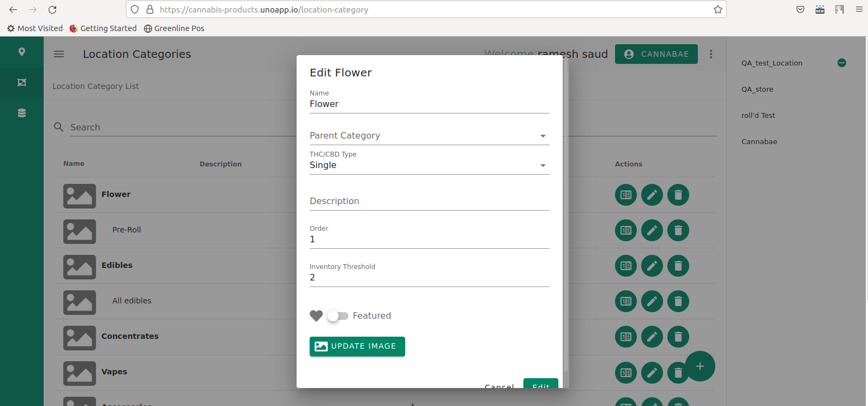Select roll'd Test location
Viewport: 868px width, 406px height.
tap(758, 116)
